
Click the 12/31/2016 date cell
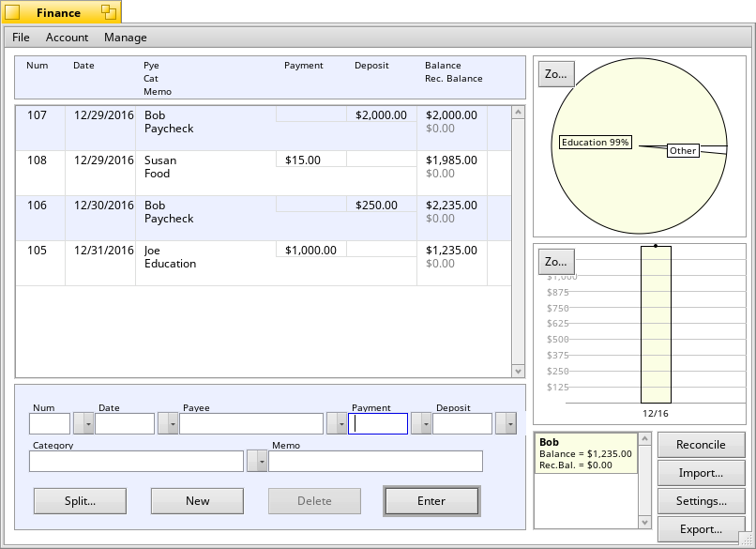[x=104, y=251]
